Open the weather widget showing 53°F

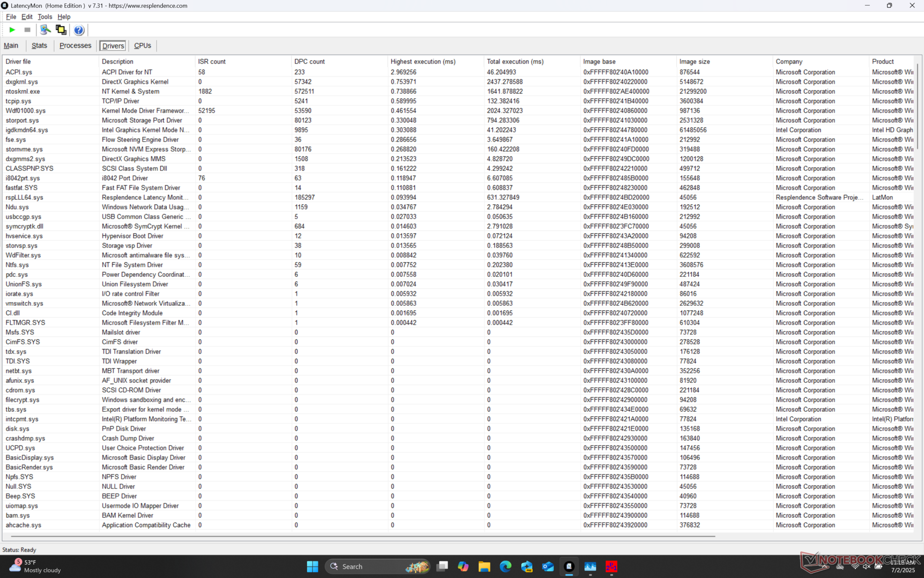(36, 566)
